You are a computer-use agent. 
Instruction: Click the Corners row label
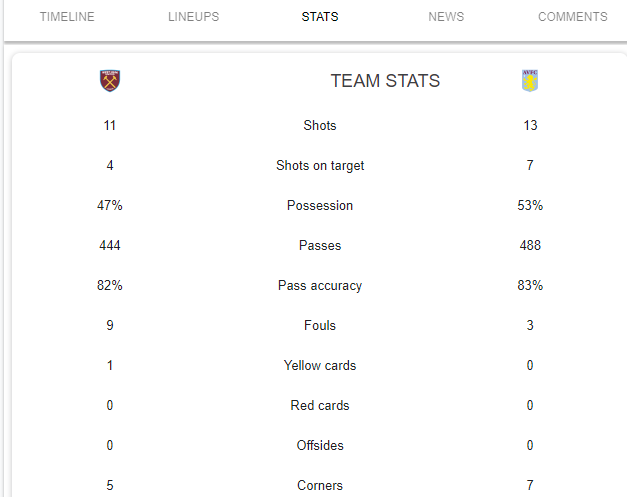(x=320, y=485)
